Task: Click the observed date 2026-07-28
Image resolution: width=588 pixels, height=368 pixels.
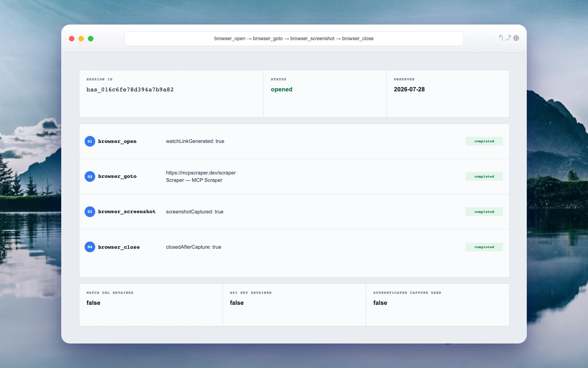Action: [x=409, y=89]
